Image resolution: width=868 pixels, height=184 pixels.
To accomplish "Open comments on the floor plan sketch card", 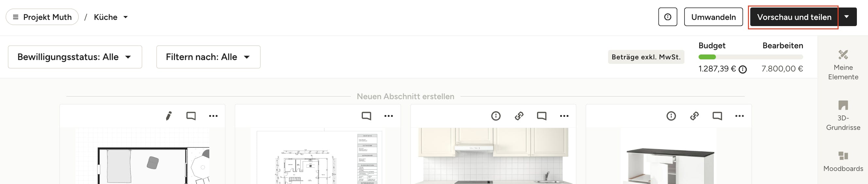I will coord(191,116).
